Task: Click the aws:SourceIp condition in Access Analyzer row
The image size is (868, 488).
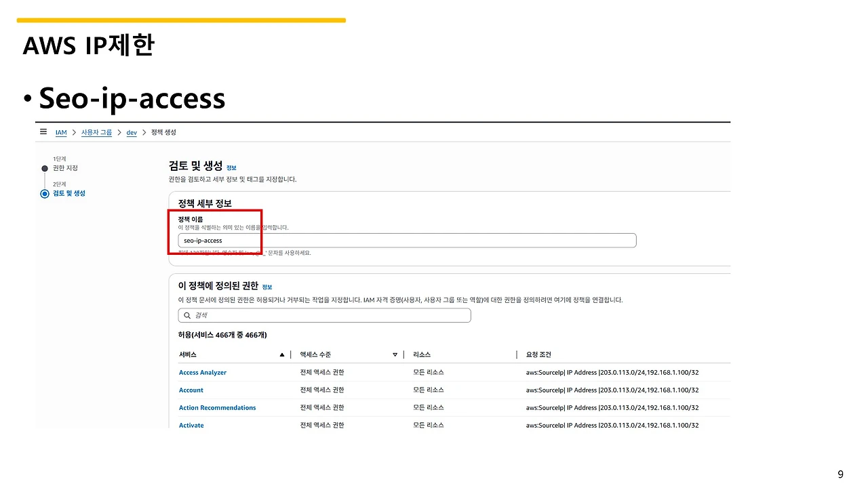Action: 612,373
